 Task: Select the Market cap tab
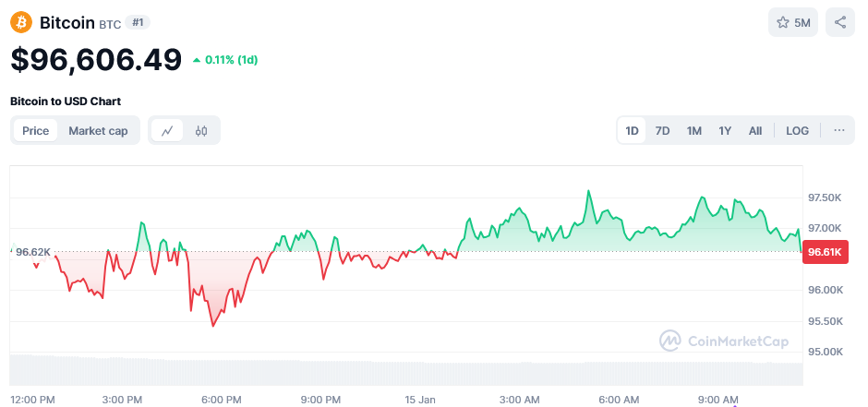pos(98,131)
